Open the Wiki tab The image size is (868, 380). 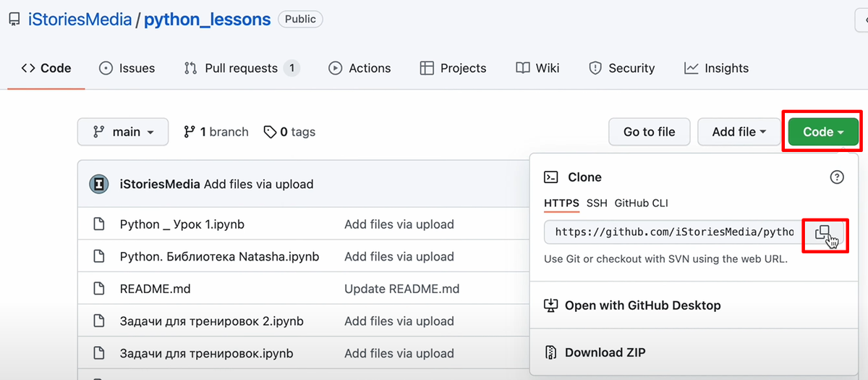coord(537,68)
